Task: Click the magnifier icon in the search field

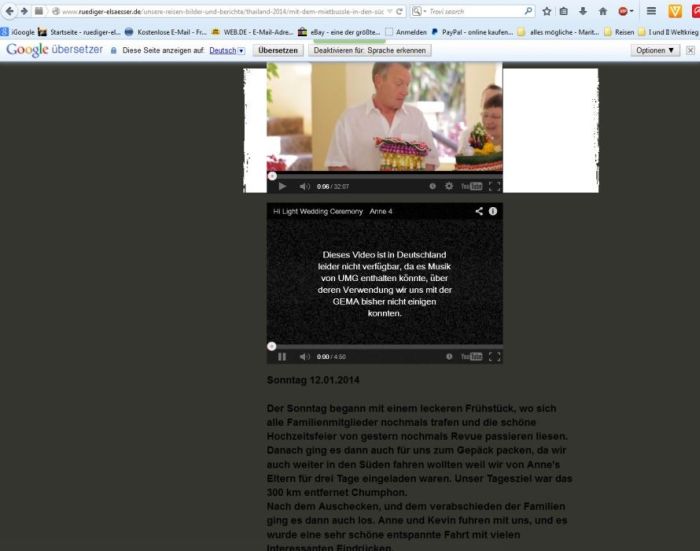Action: tap(528, 11)
